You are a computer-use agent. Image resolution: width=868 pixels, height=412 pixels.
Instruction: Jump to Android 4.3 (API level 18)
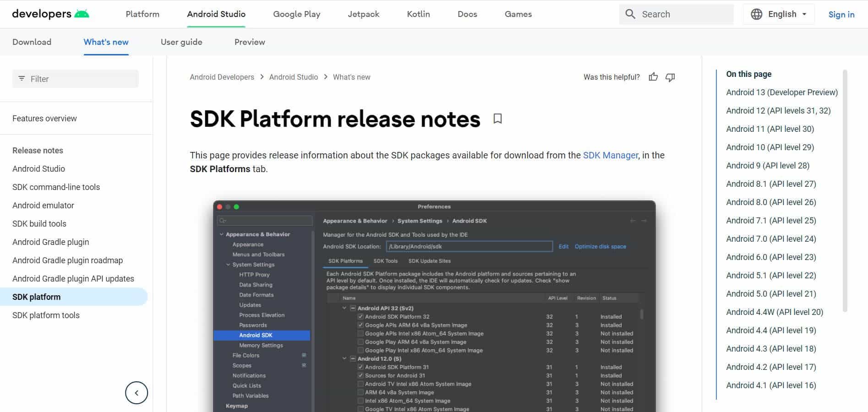click(771, 348)
